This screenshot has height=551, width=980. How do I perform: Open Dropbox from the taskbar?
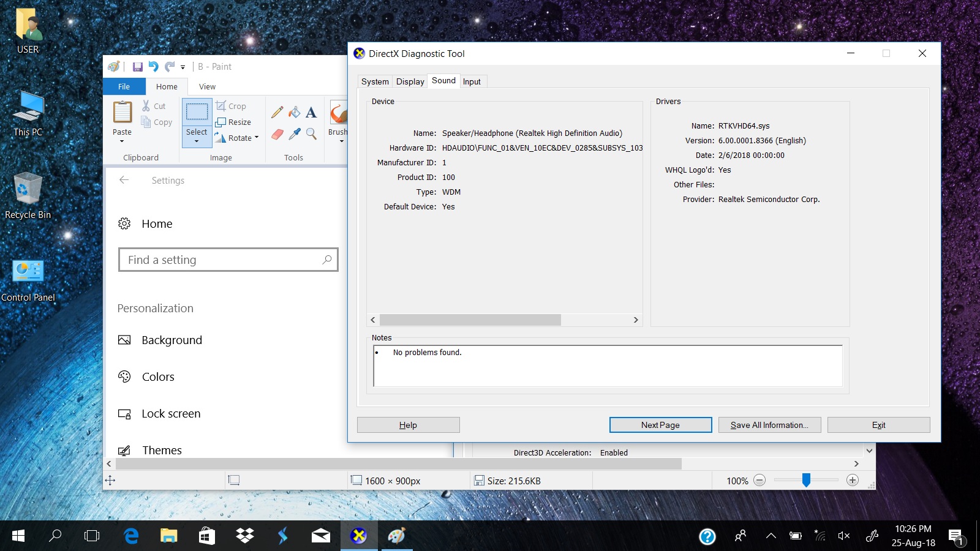[x=245, y=536]
